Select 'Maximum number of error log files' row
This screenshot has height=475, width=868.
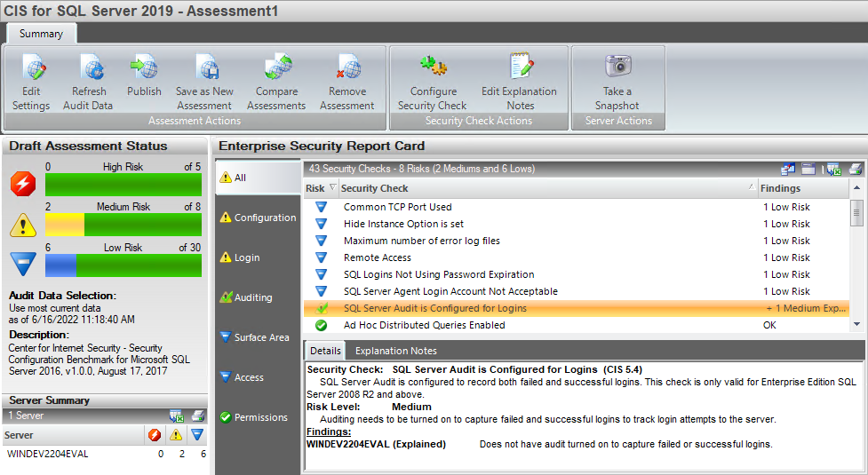tap(576, 241)
